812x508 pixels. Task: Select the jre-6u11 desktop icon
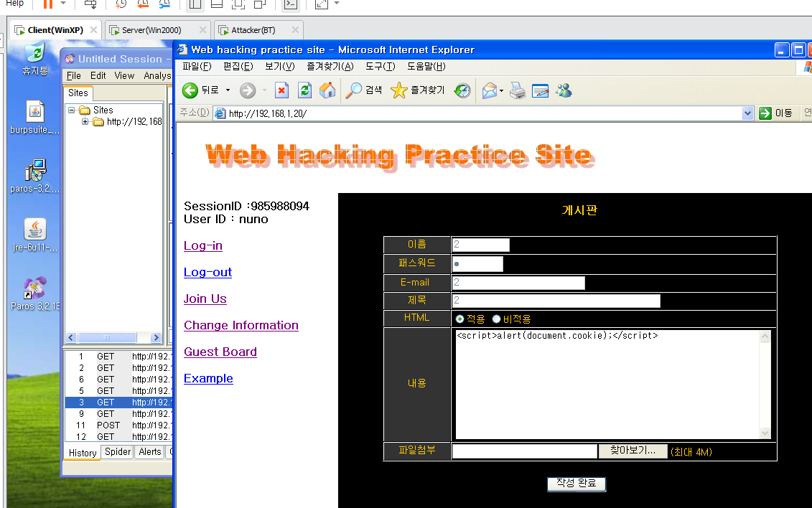pyautogui.click(x=34, y=229)
